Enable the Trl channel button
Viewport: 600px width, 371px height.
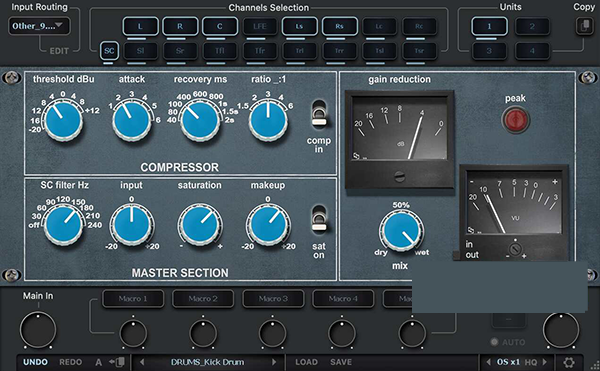(x=300, y=51)
